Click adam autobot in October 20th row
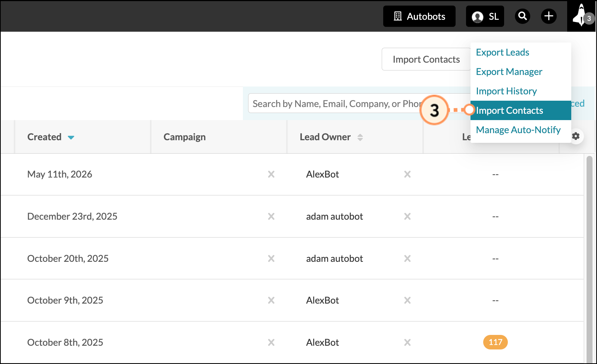This screenshot has width=597, height=364. pos(334,258)
